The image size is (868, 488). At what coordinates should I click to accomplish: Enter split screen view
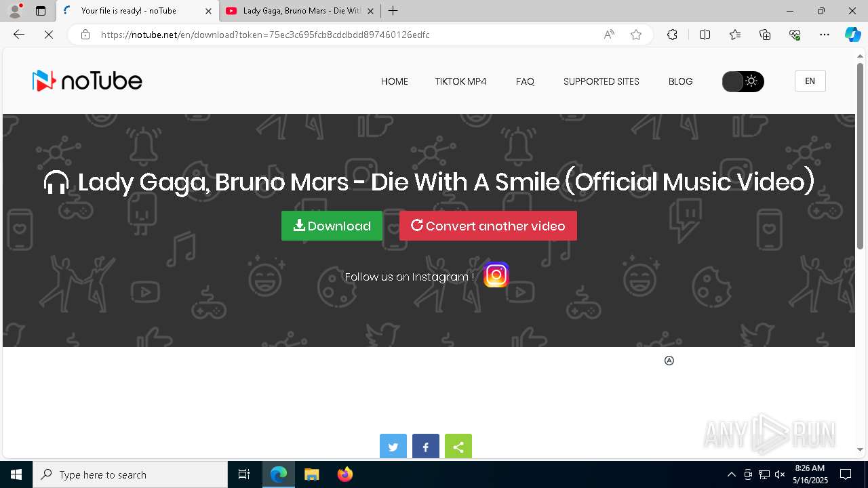tap(705, 35)
